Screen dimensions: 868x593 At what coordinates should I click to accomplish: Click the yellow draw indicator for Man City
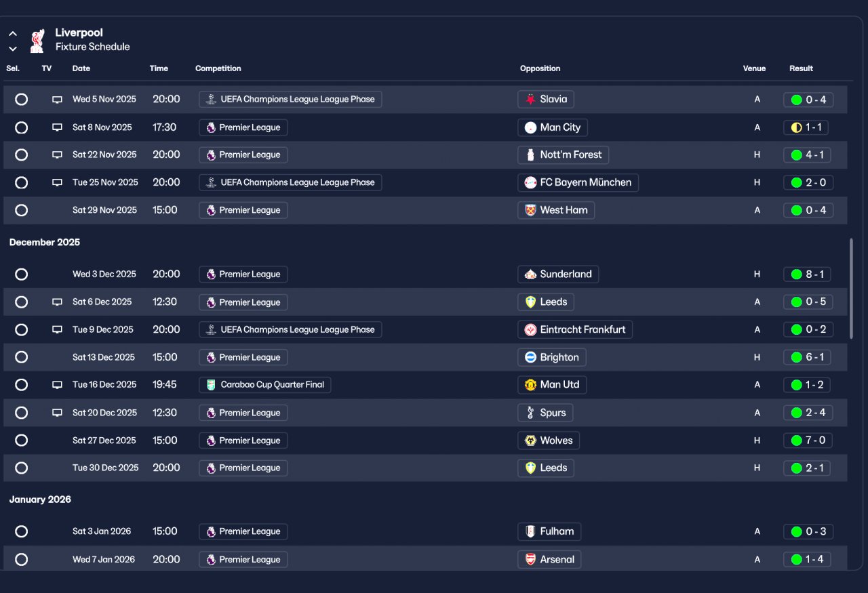pos(796,127)
